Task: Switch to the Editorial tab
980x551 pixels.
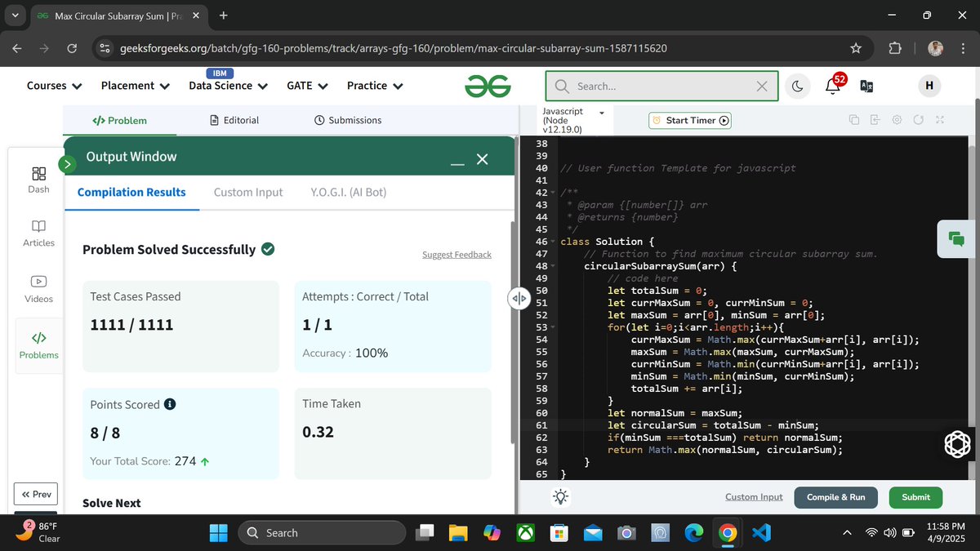Action: pos(234,120)
